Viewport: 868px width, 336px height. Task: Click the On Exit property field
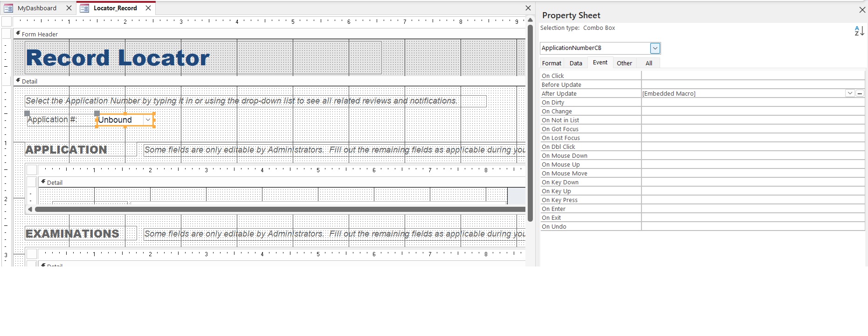[x=753, y=217]
